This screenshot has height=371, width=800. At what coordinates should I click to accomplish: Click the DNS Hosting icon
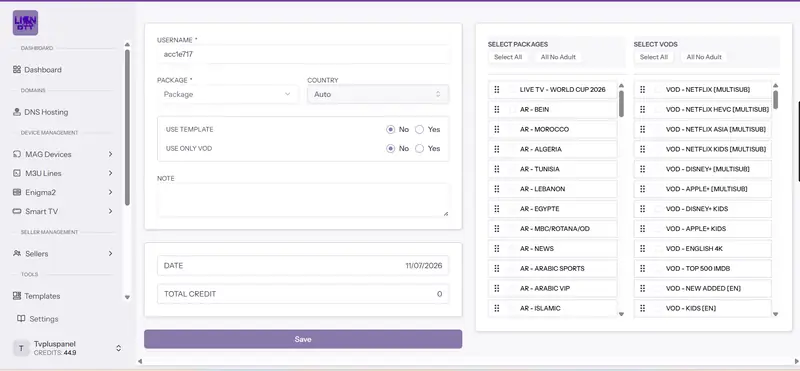[x=16, y=112]
